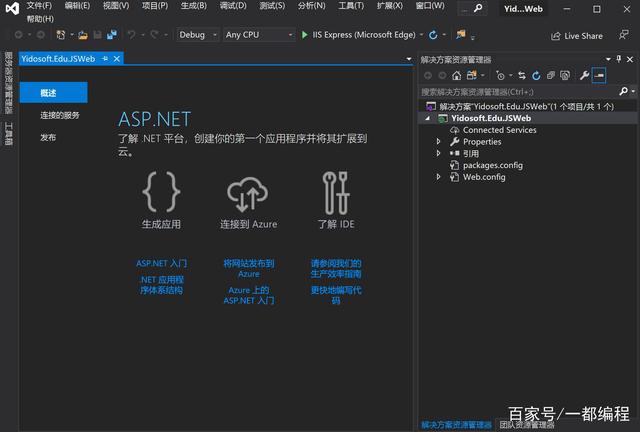Toggle the Preview Selected Items button
The height and width of the screenshot is (432, 640).
point(599,76)
